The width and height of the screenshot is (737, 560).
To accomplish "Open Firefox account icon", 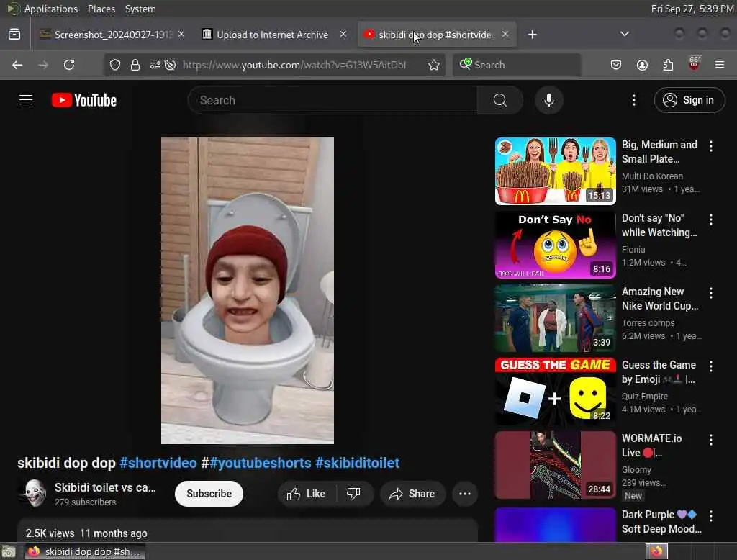I will coord(642,65).
